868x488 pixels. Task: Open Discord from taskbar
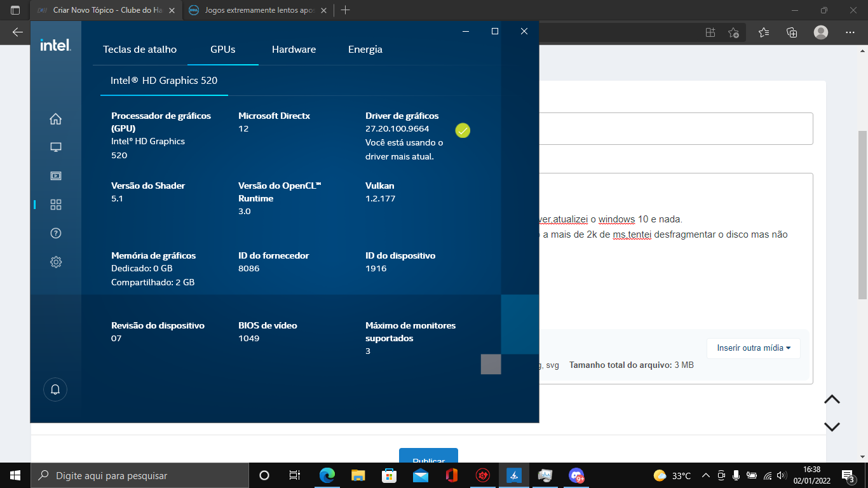[x=576, y=475]
